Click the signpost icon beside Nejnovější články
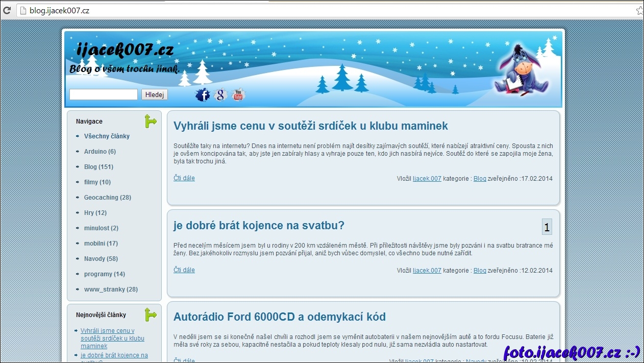 [151, 315]
